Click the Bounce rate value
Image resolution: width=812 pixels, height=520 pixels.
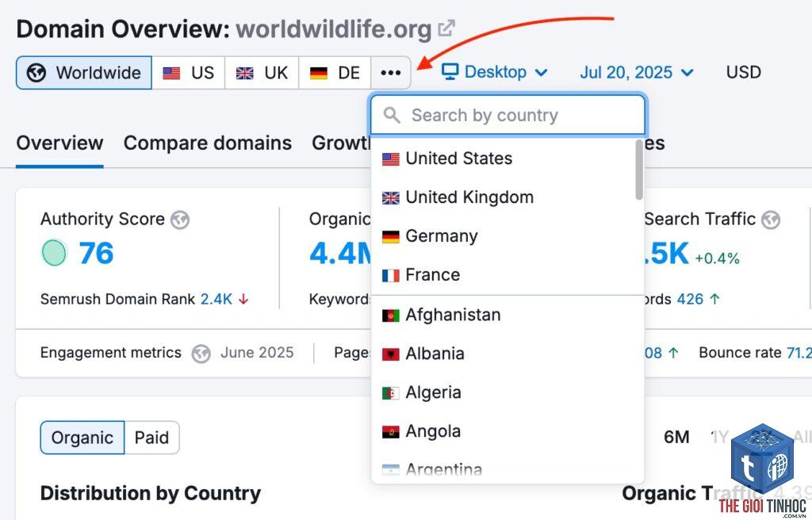799,353
